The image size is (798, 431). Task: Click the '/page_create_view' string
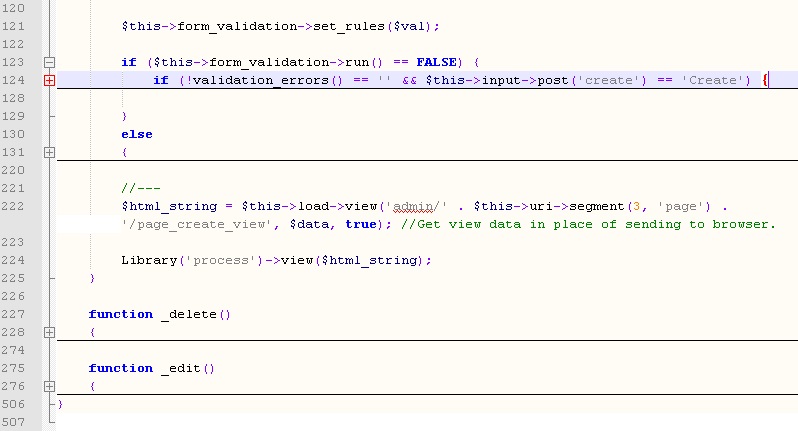(x=196, y=224)
